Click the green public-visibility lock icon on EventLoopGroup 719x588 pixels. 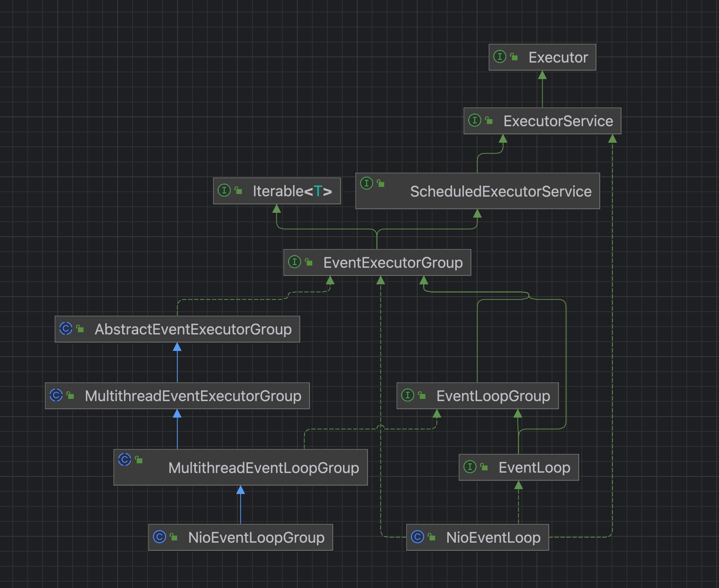point(422,395)
